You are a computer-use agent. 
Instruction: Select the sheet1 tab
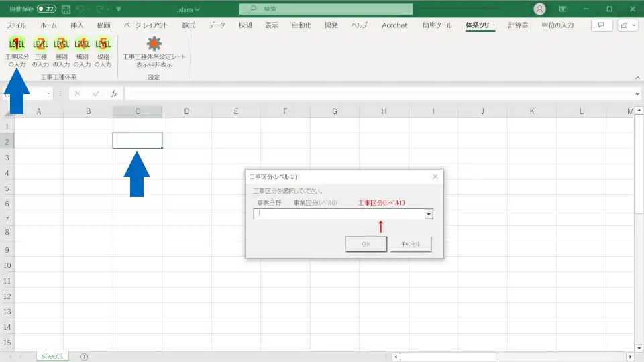[x=52, y=356]
